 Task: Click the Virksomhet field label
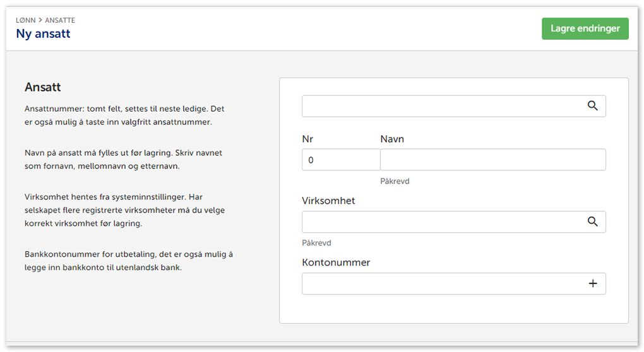pyautogui.click(x=328, y=201)
